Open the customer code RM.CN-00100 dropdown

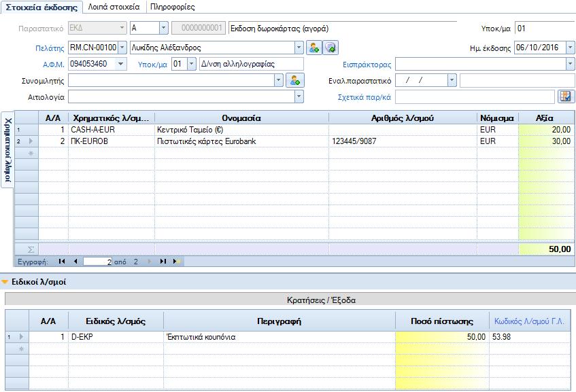[122, 48]
